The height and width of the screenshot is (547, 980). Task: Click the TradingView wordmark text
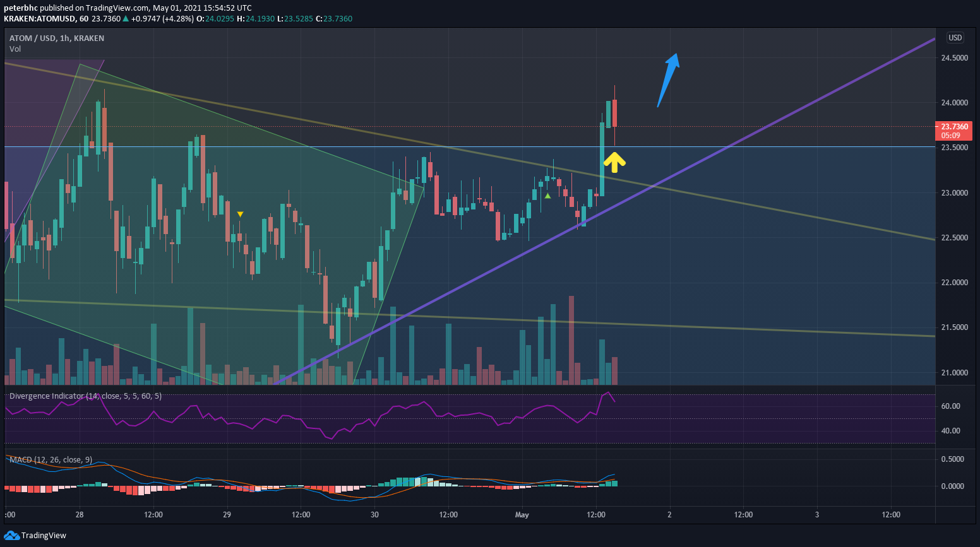(x=44, y=536)
